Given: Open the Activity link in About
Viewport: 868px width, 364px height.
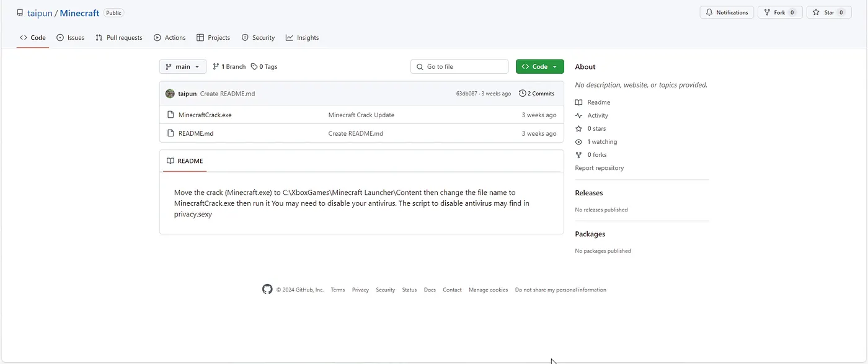Looking at the screenshot, I should click(x=598, y=115).
